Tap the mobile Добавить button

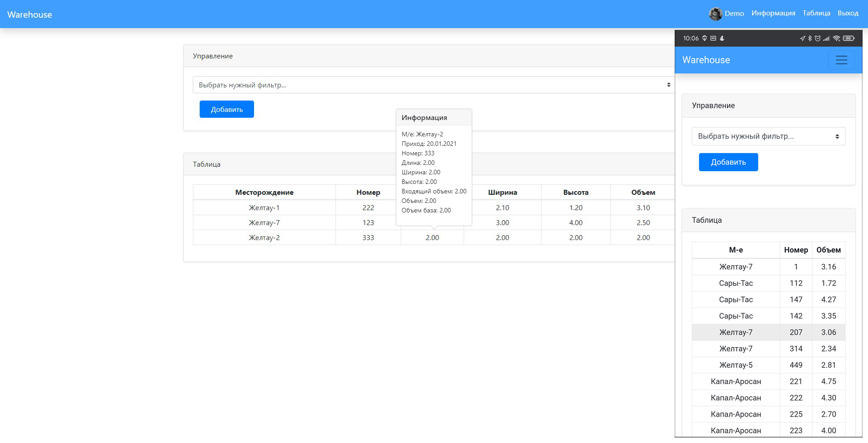click(x=728, y=162)
